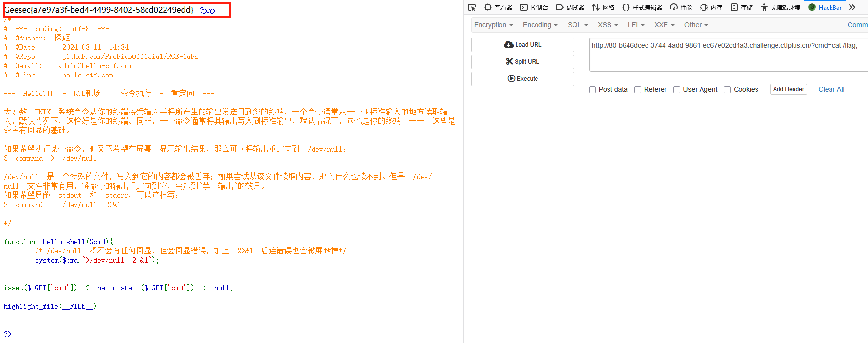This screenshot has width=868, height=343.
Task: Expand the Encryption dropdown menu
Action: pos(494,25)
